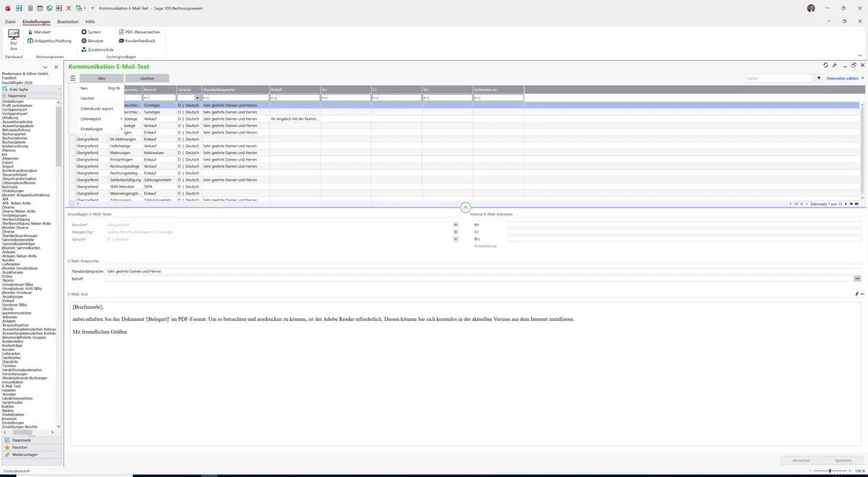Collapse the navigation panel with the chevron
This screenshot has height=477, width=868.
(x=45, y=67)
